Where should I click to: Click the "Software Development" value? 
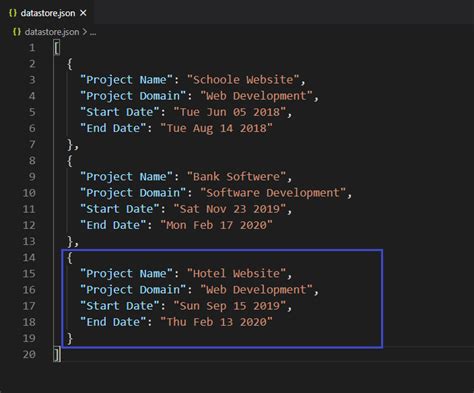273,193
